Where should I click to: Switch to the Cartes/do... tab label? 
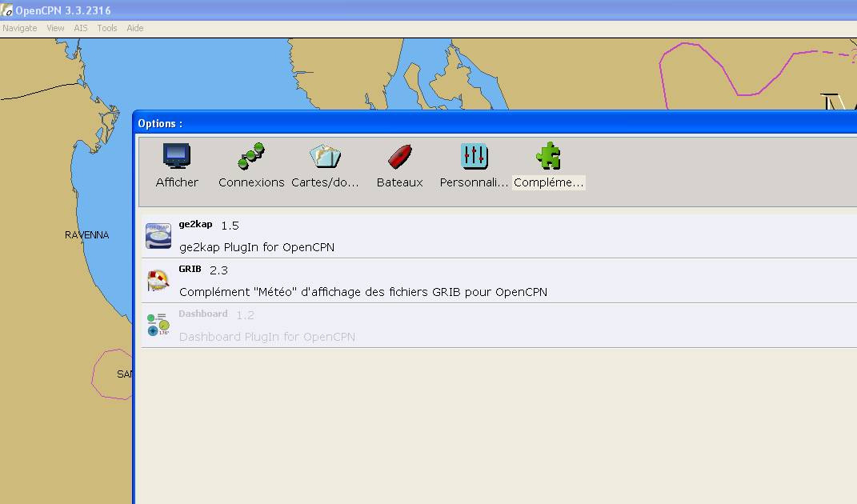point(325,182)
